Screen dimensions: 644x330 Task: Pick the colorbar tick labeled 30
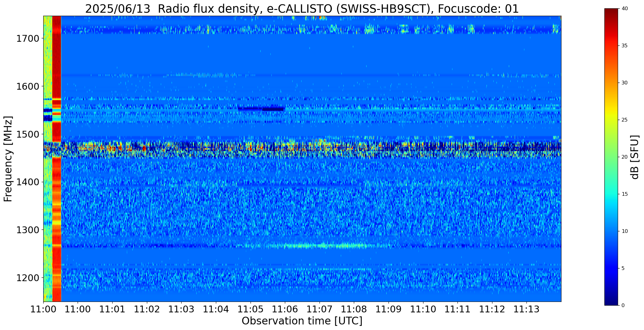[x=625, y=83]
